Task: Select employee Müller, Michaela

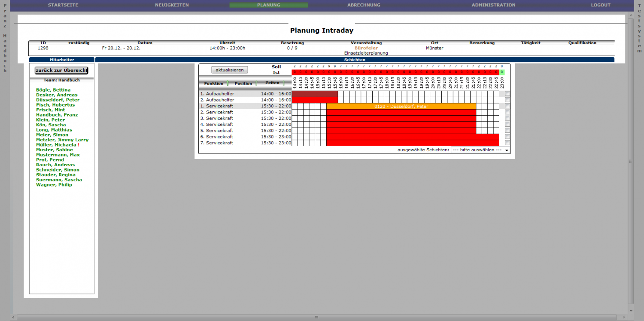Action: (56, 145)
